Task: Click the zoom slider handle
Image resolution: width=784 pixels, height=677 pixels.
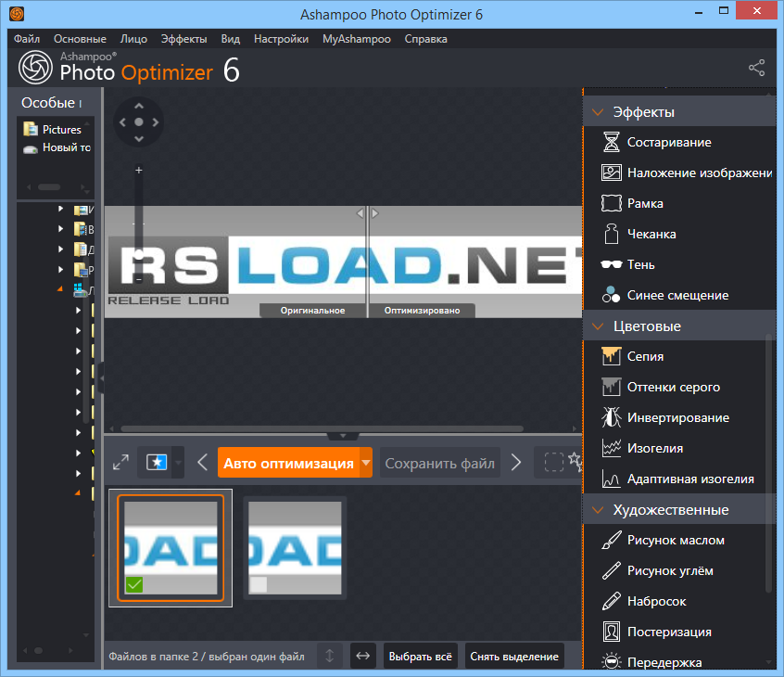Action: click(139, 256)
